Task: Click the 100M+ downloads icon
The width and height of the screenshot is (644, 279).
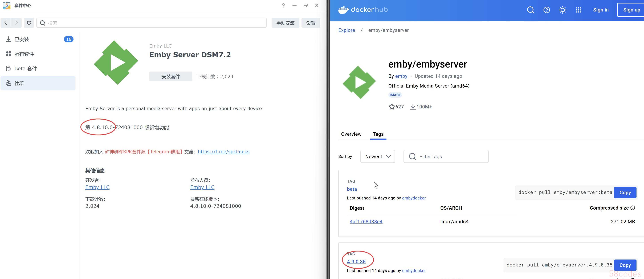Action: tap(413, 107)
